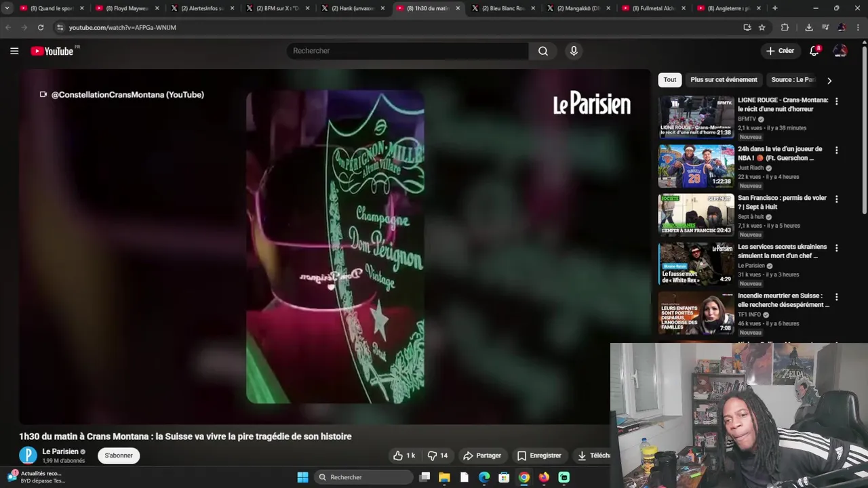Open Microsoft Store from taskbar

504,477
